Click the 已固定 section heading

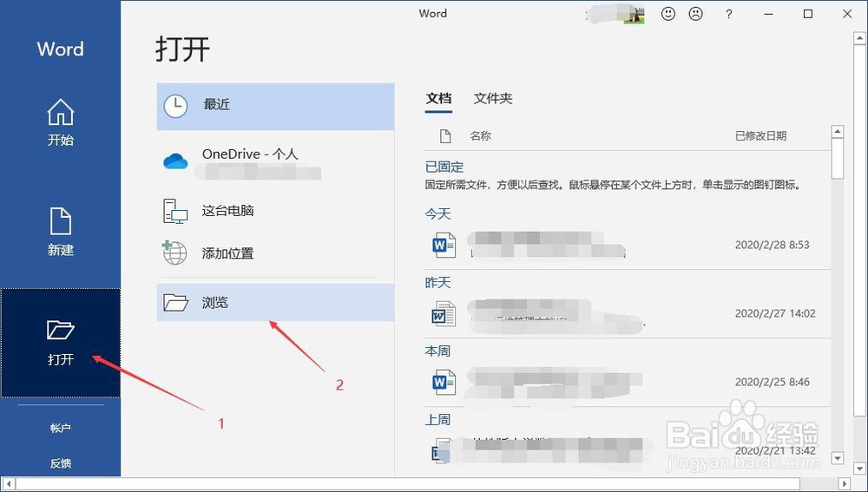click(x=444, y=167)
